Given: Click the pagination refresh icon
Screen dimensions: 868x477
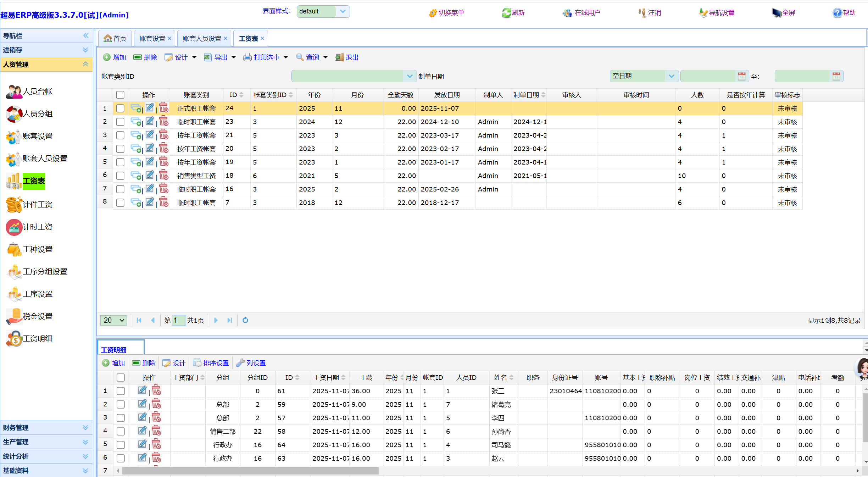Looking at the screenshot, I should pyautogui.click(x=245, y=320).
